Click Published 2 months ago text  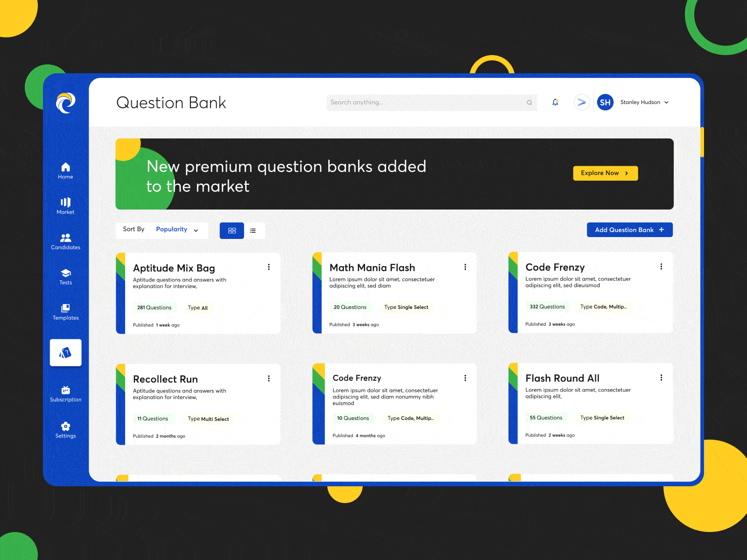coord(159,436)
